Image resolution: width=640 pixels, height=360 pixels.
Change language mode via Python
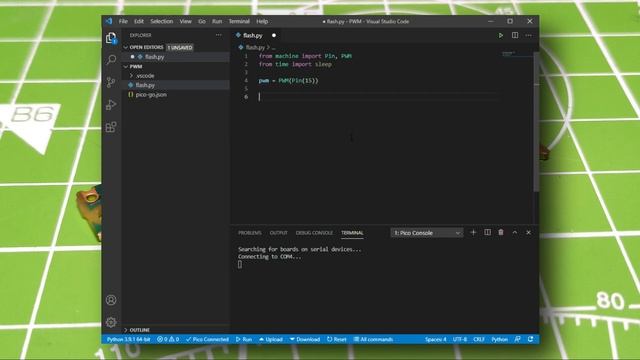click(500, 339)
